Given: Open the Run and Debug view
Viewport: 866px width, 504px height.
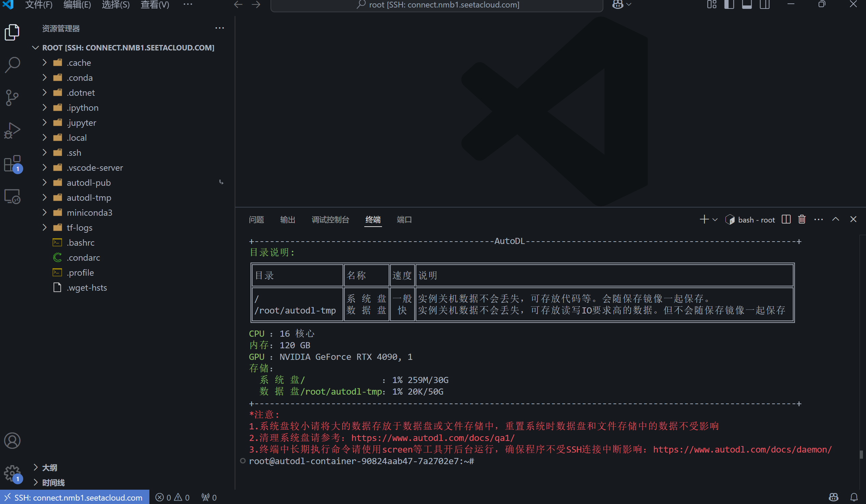Looking at the screenshot, I should (x=12, y=131).
